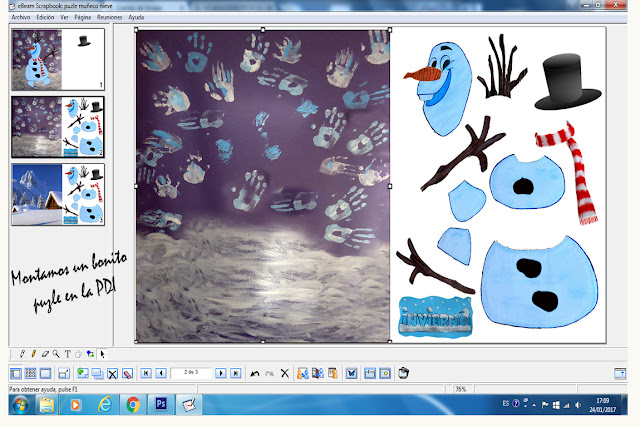640x427 pixels.
Task: Click the blue butterfly toolbar icon
Action: pos(351,373)
